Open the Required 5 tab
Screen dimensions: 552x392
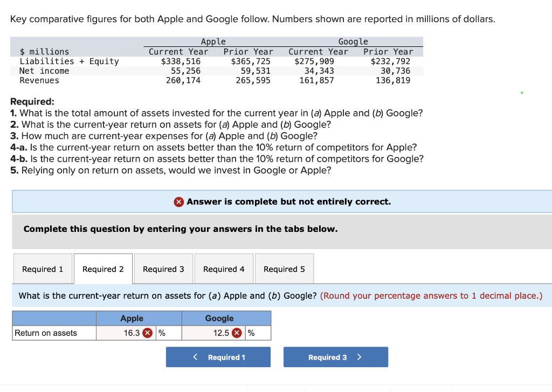284,269
